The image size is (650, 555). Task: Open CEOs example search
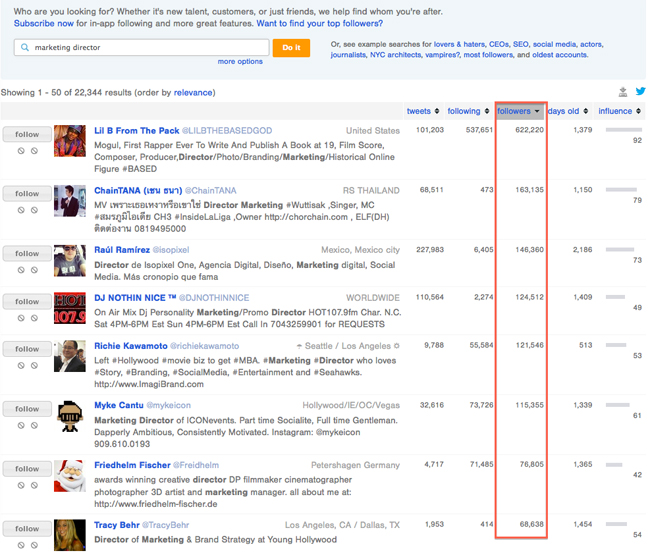pos(499,44)
